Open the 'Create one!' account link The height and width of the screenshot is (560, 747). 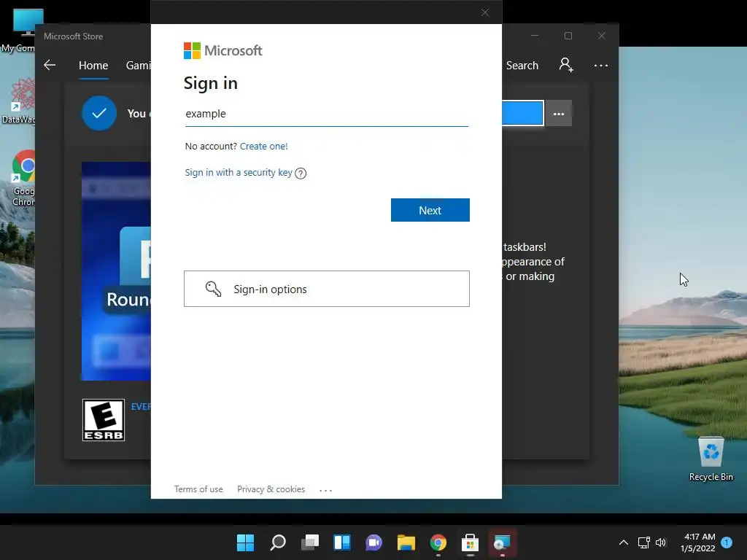[263, 146]
